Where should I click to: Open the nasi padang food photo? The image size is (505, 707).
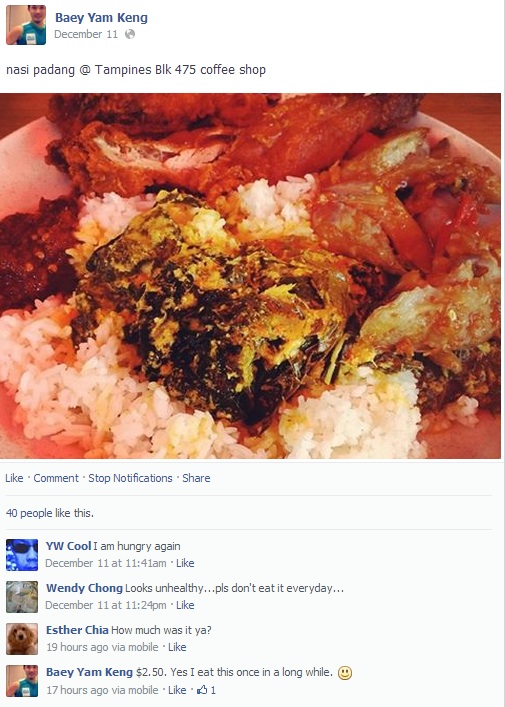[x=250, y=276]
